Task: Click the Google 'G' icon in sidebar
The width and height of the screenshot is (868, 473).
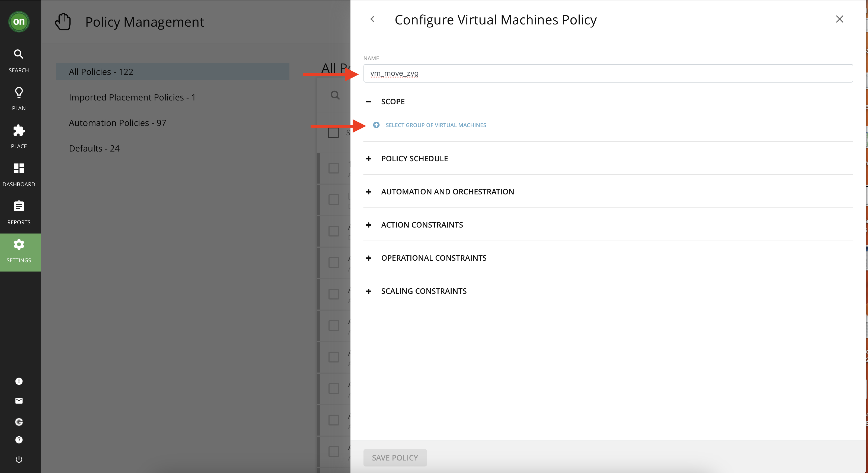Action: (x=19, y=422)
